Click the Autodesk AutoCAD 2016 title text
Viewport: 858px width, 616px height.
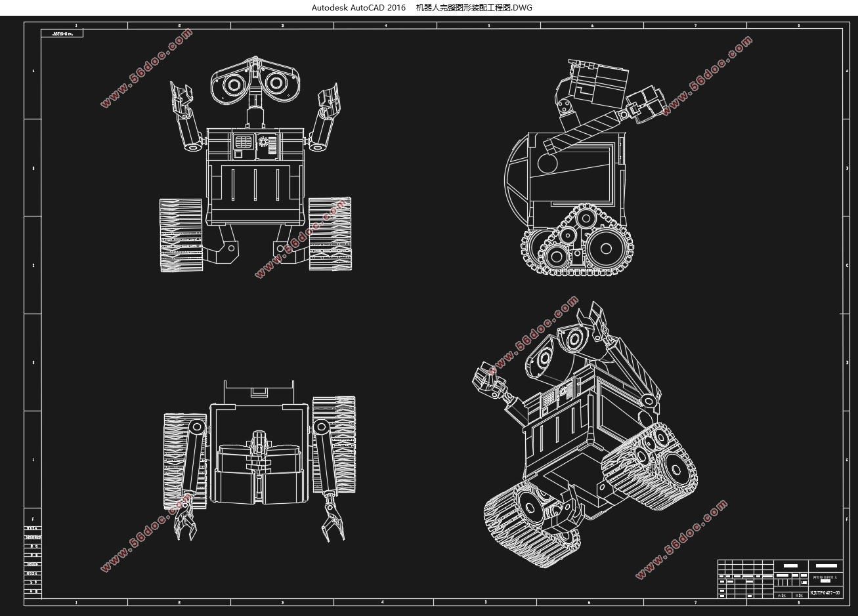tap(359, 7)
